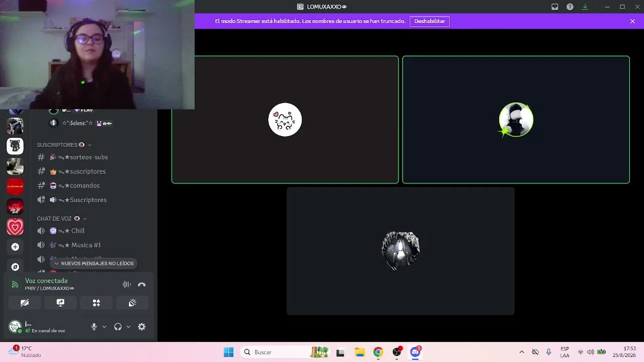This screenshot has width=644, height=362.
Task: Click the Voz conectada status text
Action: 46,281
